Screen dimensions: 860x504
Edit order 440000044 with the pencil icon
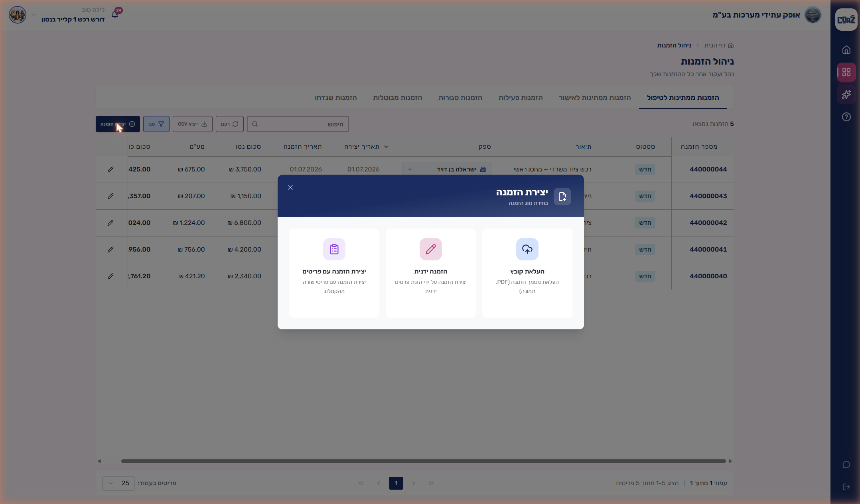(x=110, y=169)
